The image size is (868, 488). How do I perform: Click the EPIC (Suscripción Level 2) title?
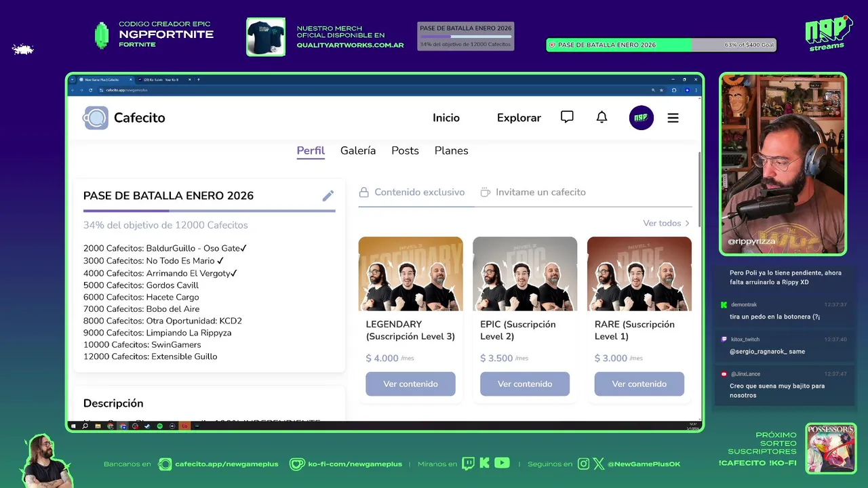(518, 330)
